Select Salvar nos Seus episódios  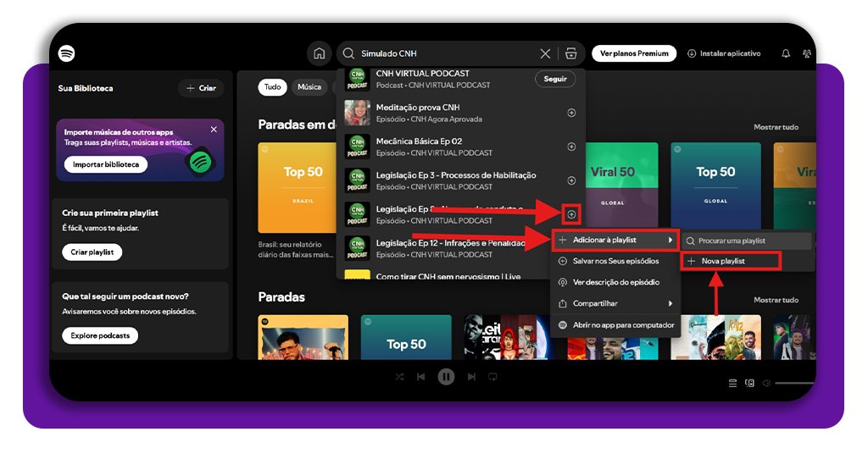pos(615,261)
